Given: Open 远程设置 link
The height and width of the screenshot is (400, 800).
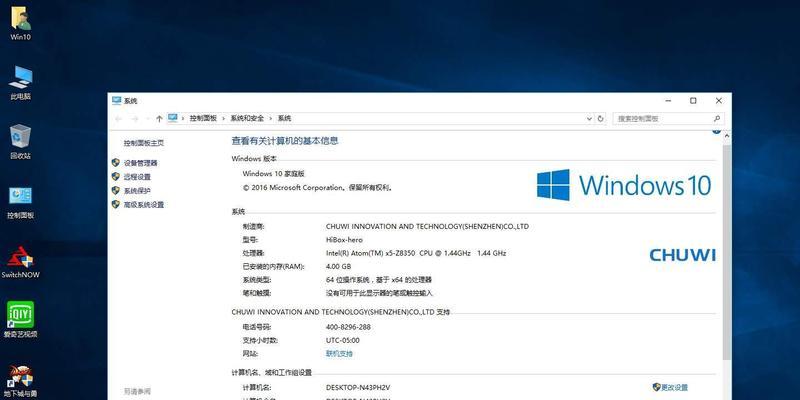Looking at the screenshot, I should pos(137,177).
